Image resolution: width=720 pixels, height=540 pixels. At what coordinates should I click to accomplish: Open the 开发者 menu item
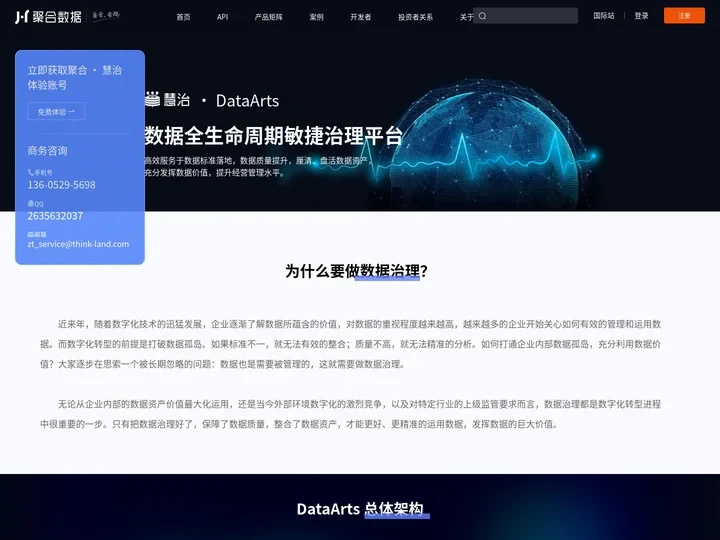pos(360,17)
